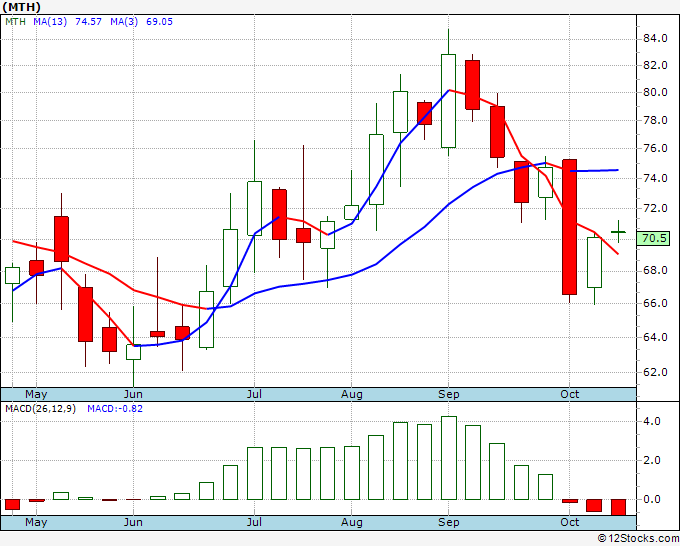
Task: Click the MA(3) legend label
Action: 124,22
